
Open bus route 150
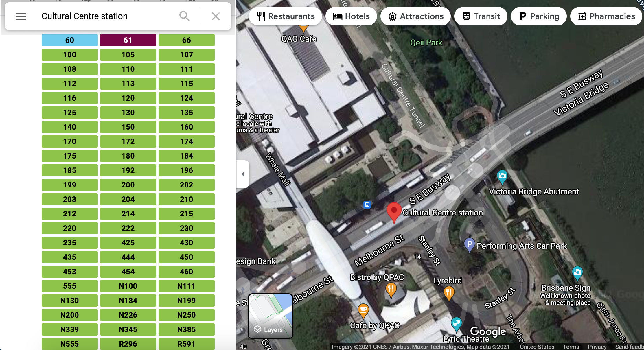pyautogui.click(x=128, y=127)
